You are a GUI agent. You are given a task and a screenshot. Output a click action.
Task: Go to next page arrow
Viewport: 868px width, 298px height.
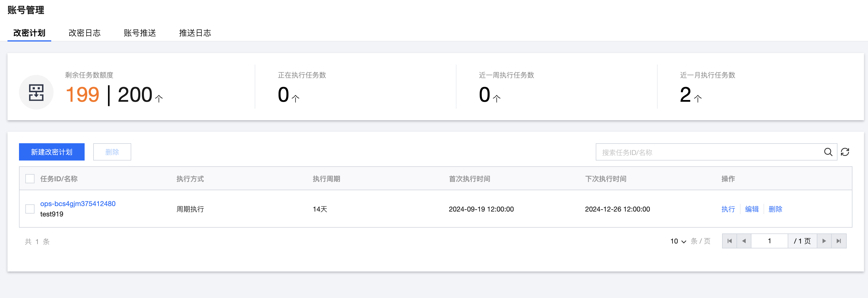[824, 241]
